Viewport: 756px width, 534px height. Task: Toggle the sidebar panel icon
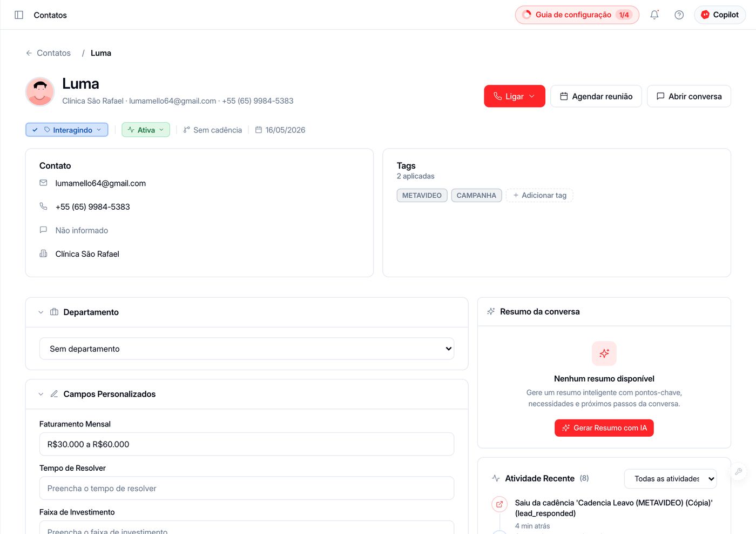(19, 15)
